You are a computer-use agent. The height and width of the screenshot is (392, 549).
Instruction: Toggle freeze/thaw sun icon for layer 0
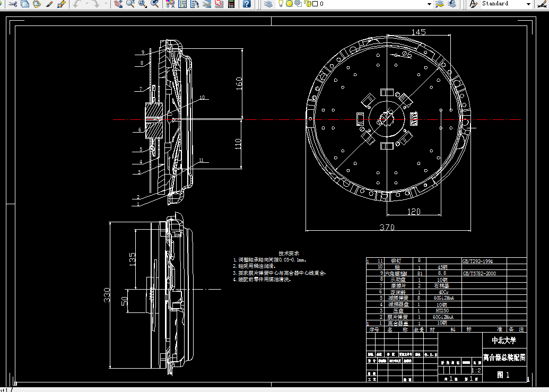(289, 4)
